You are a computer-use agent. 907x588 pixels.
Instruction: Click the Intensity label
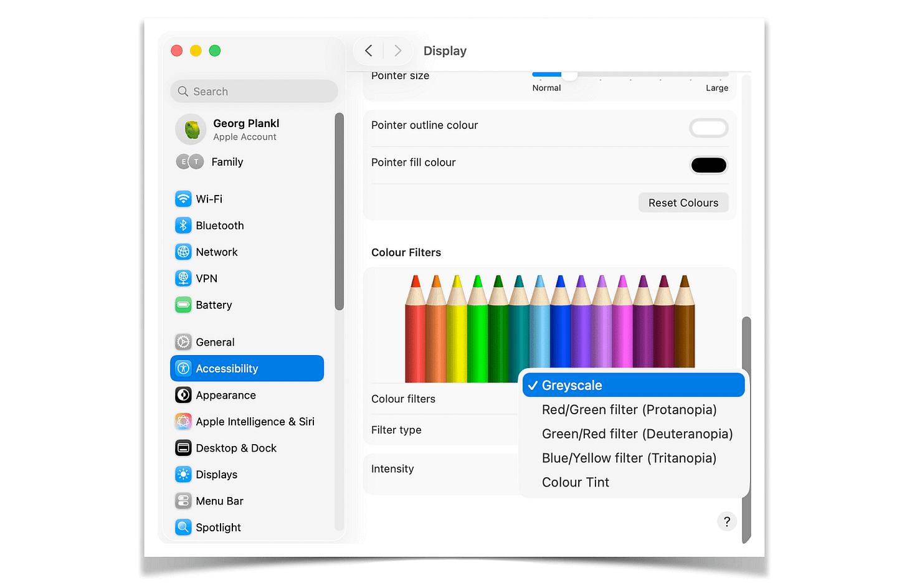[392, 469]
